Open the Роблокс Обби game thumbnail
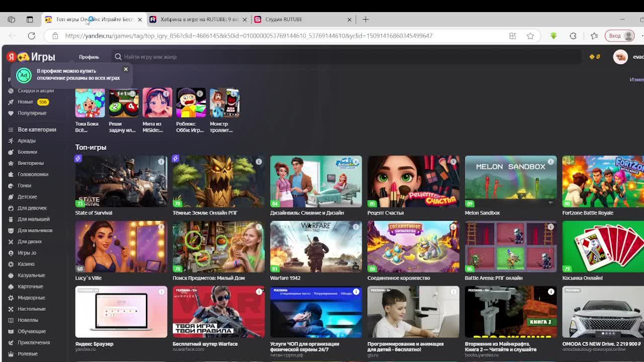 [191, 103]
